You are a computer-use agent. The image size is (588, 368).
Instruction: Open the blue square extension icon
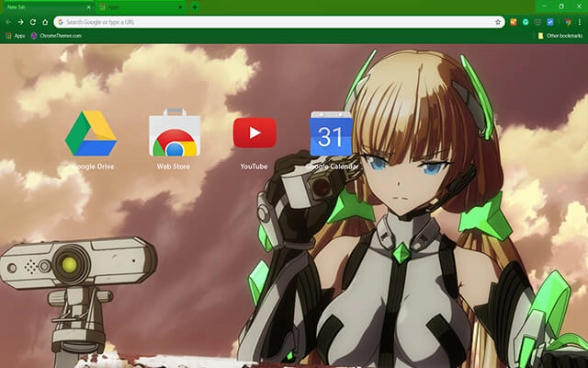(x=550, y=22)
